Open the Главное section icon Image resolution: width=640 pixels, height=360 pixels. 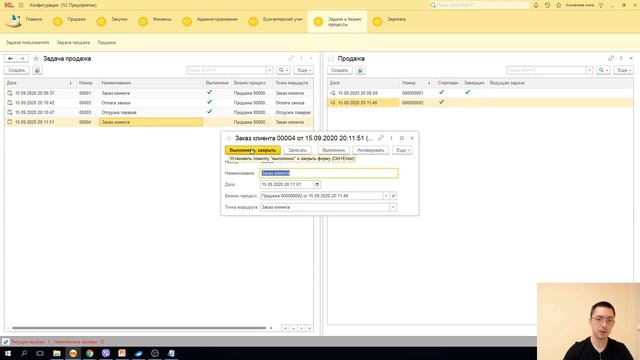(x=13, y=20)
